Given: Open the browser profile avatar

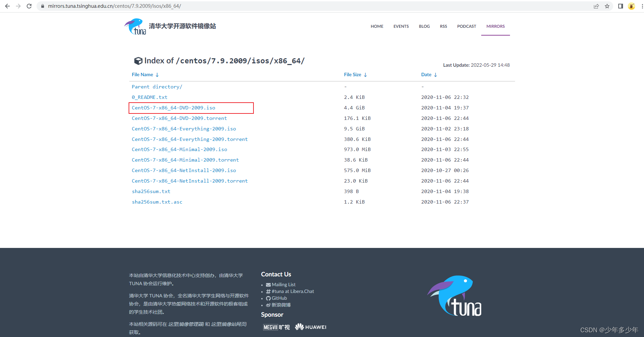Looking at the screenshot, I should pos(631,6).
